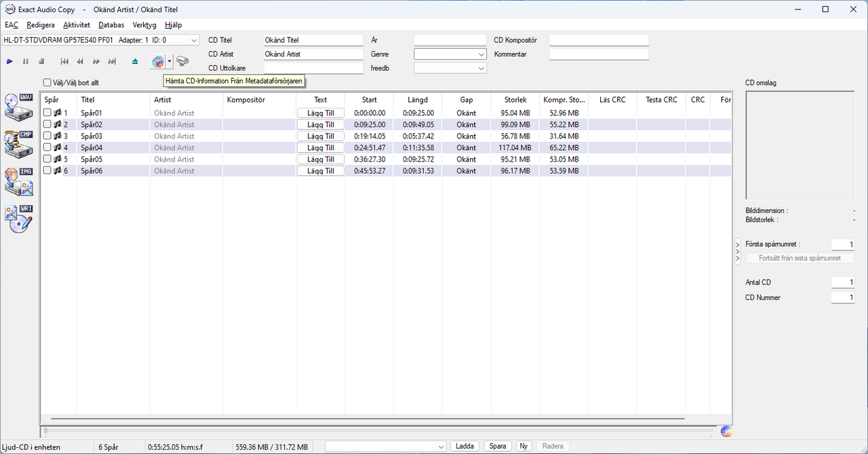Click the music note icon of track 3
Viewport: 868px width, 454px height.
pyautogui.click(x=58, y=136)
